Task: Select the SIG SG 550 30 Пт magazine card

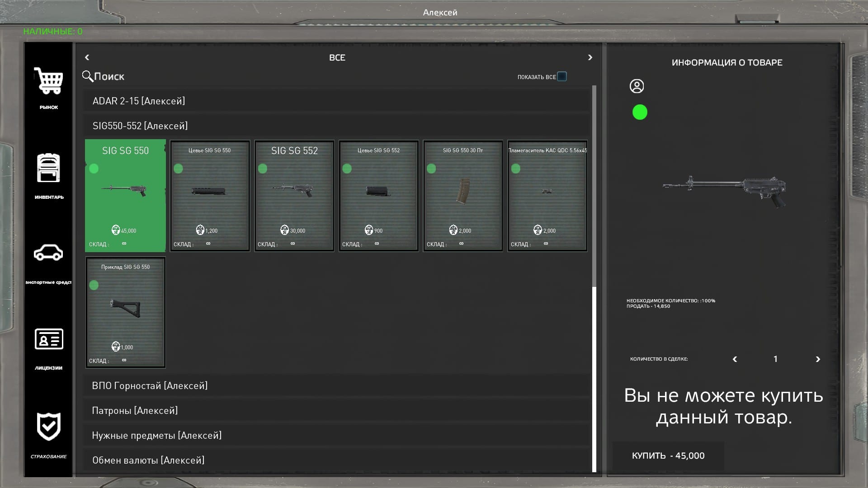Action: [463, 195]
